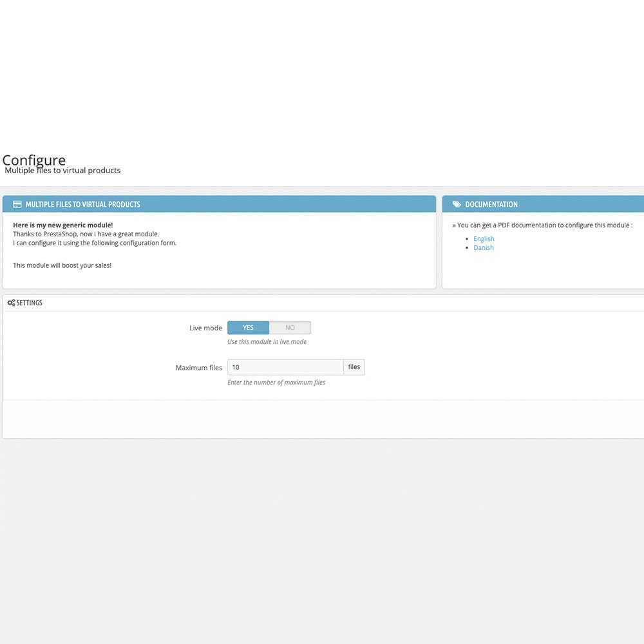Click the 'Live mode' label

pyautogui.click(x=205, y=328)
